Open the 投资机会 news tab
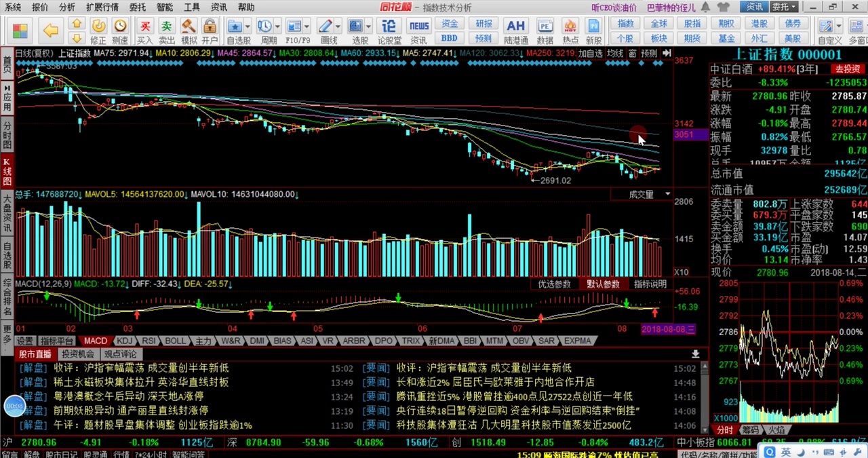868x458 pixels. point(78,354)
